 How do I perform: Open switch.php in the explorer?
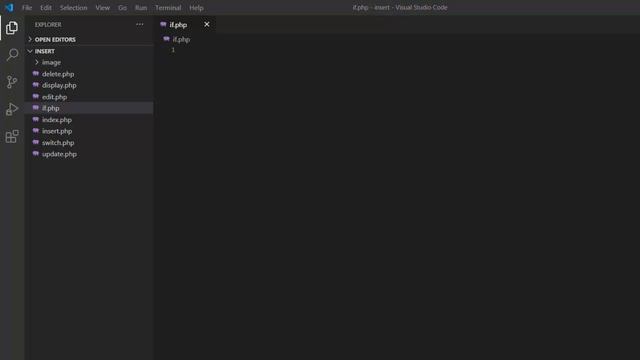(89, 142)
